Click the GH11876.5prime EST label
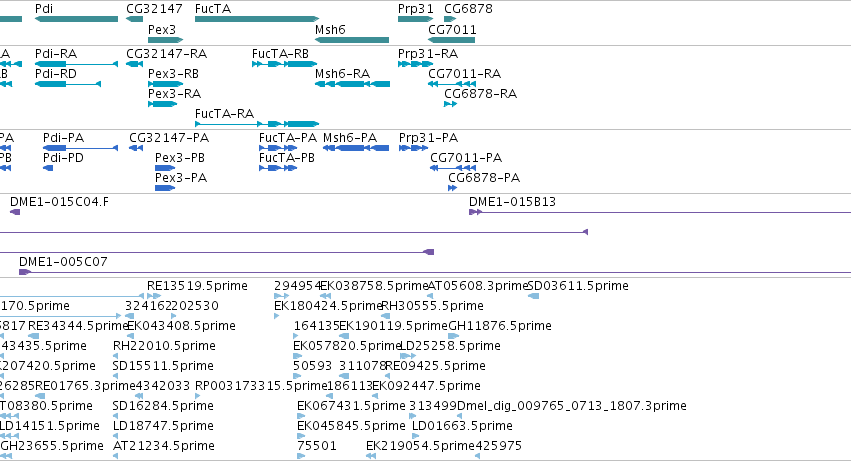Viewport: 851px width, 461px height. tap(500, 326)
